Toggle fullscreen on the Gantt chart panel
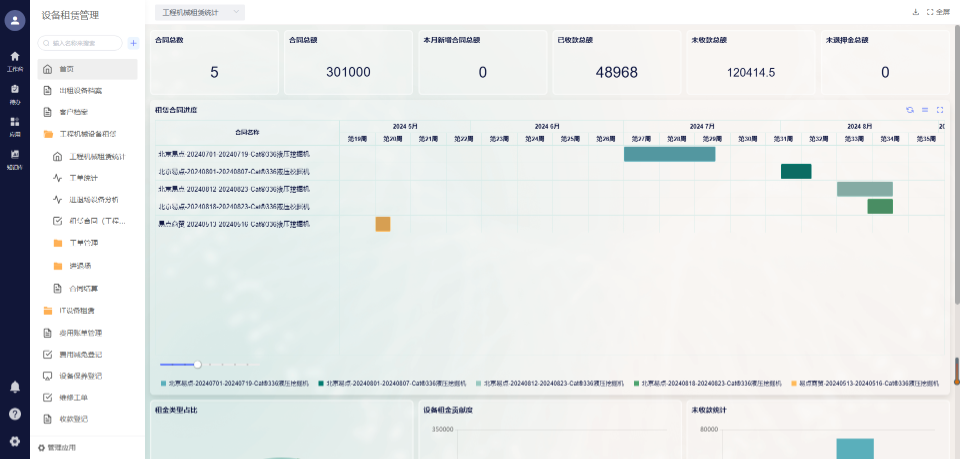 tap(940, 110)
